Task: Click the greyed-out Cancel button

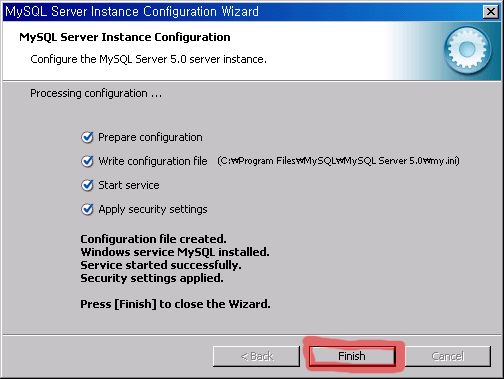Action: click(448, 356)
